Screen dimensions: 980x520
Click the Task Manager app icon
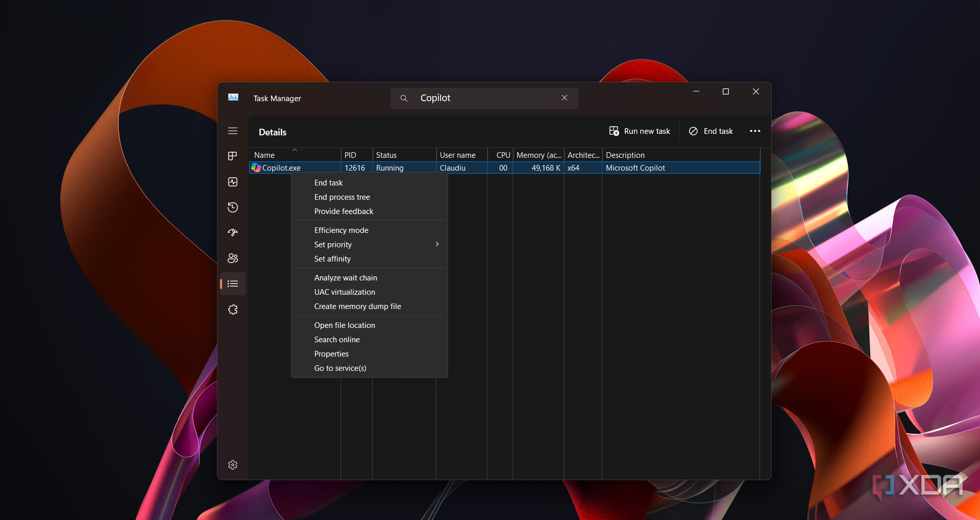pos(233,97)
